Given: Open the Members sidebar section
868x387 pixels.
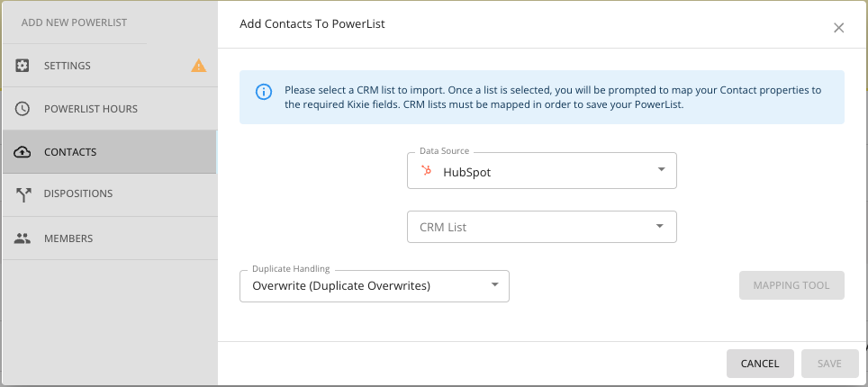Looking at the screenshot, I should 110,238.
